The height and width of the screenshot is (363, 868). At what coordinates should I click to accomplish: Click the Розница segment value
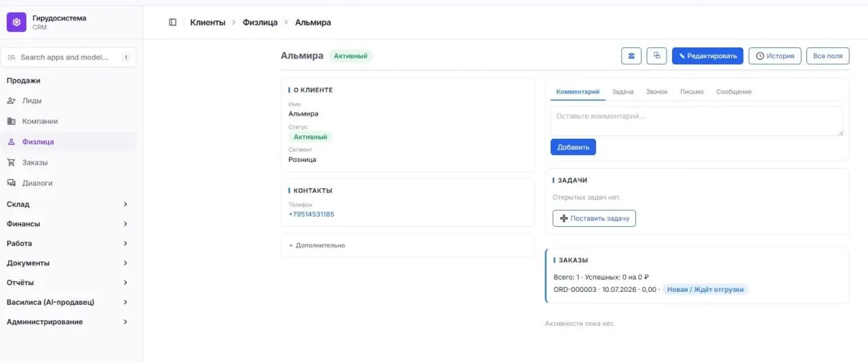point(302,160)
